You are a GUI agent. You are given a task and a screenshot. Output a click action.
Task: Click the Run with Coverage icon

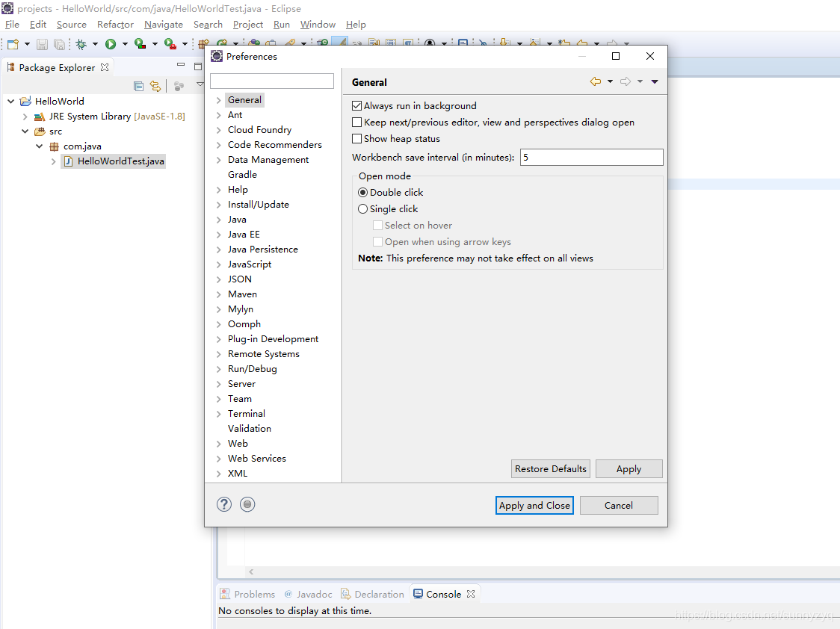(140, 44)
